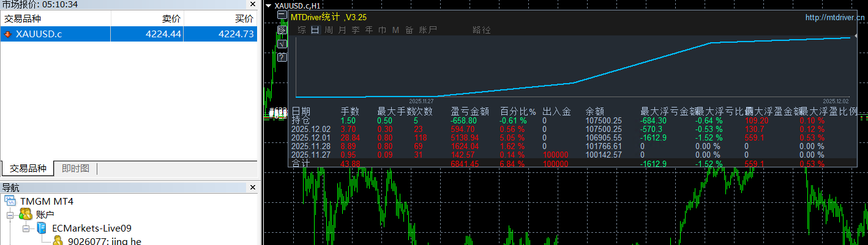
Task: Click the user icon beside 9026077
Action: [58, 241]
